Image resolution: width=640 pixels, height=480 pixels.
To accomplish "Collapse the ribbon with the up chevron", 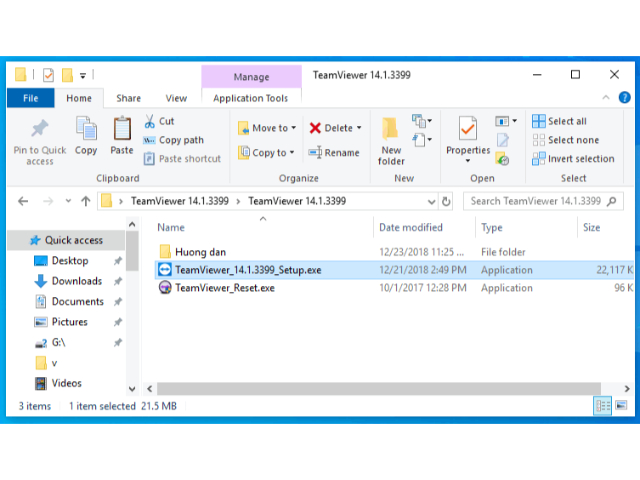I will pos(606,97).
